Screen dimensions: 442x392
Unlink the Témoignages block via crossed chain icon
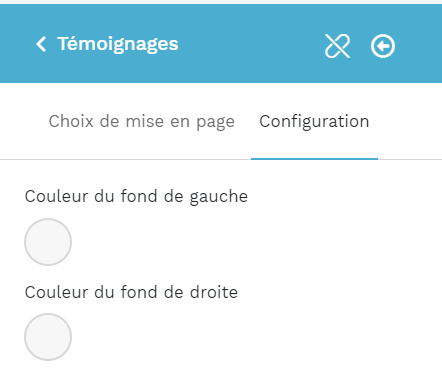(x=337, y=46)
